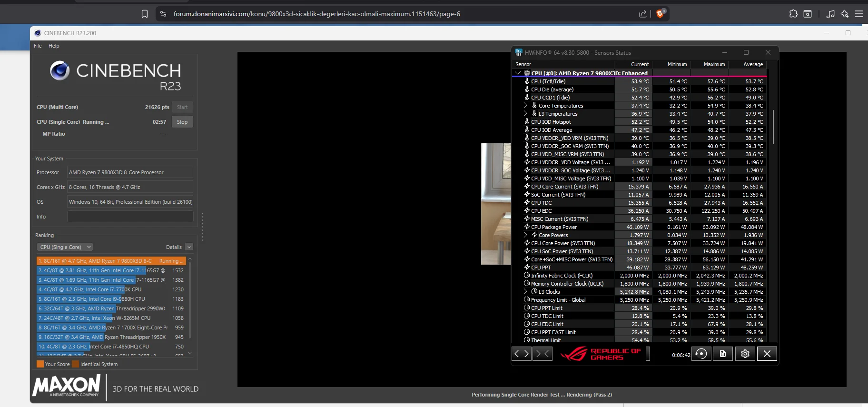Expand the L3 Temperatures sensor row

(x=525, y=113)
